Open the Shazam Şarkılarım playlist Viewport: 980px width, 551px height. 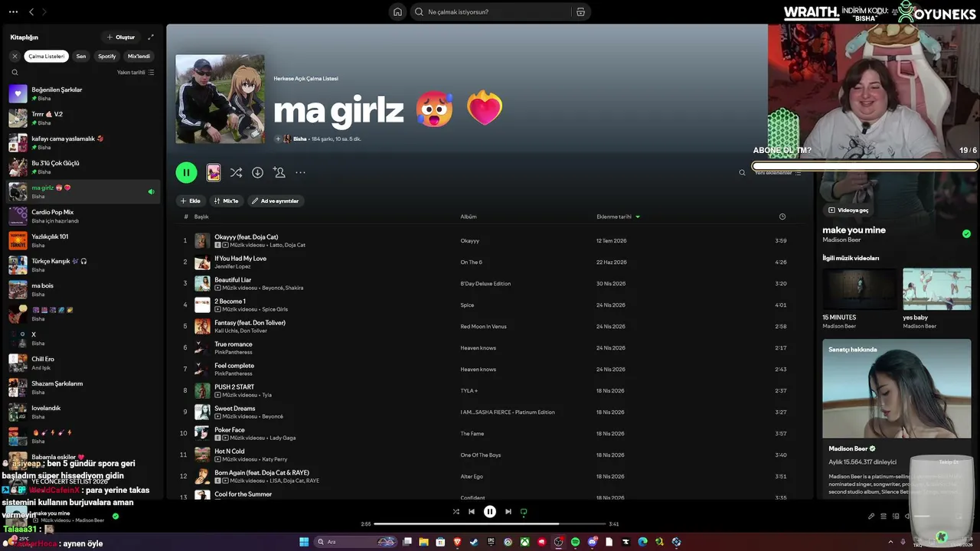tap(84, 387)
